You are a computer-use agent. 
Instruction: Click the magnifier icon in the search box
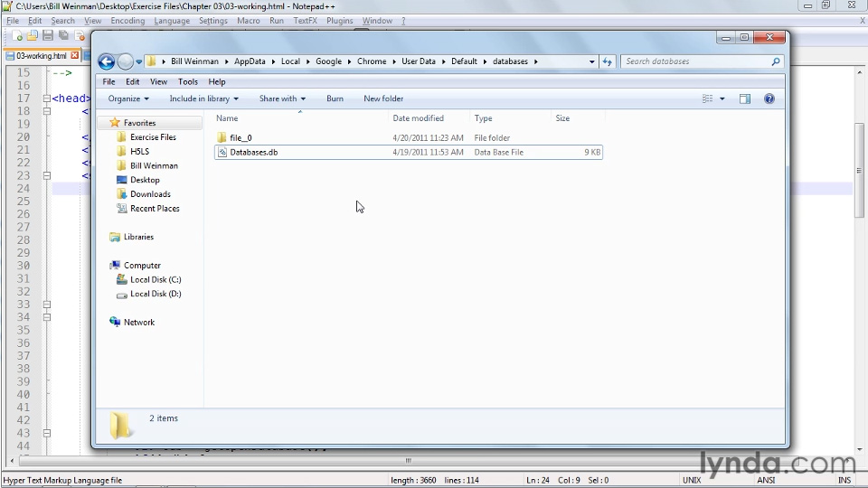click(x=776, y=61)
